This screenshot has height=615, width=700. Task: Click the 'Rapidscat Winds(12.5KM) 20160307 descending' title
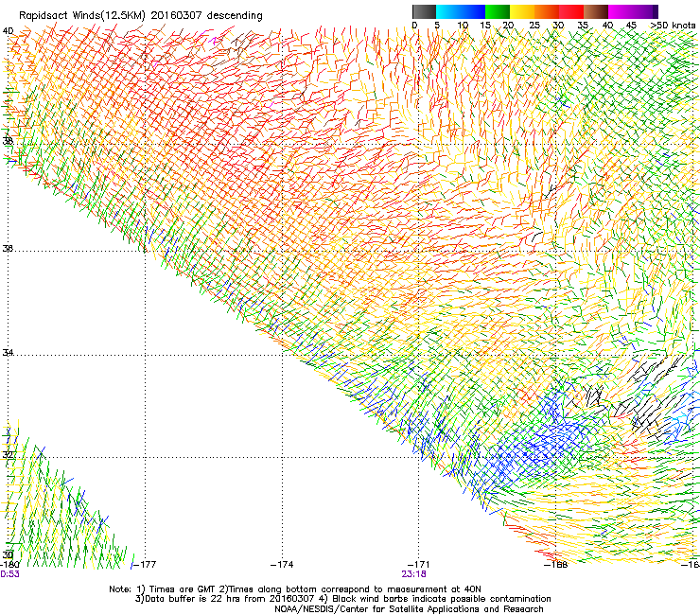(x=141, y=15)
